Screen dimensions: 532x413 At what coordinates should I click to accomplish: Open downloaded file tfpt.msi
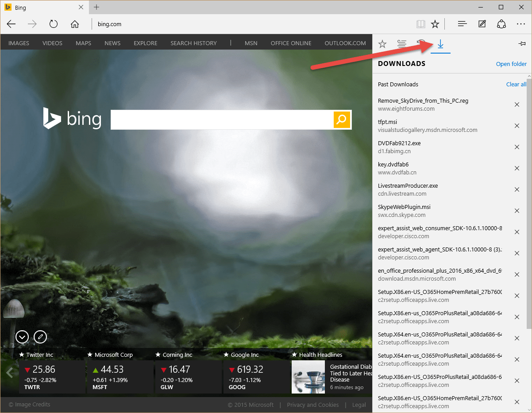387,122
